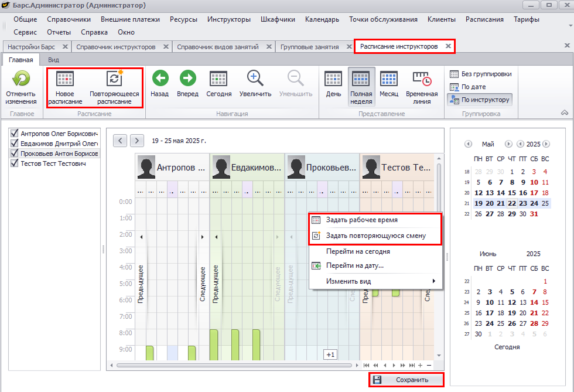Uncheck Антропов Олег Борисович
574x392 pixels.
point(14,133)
